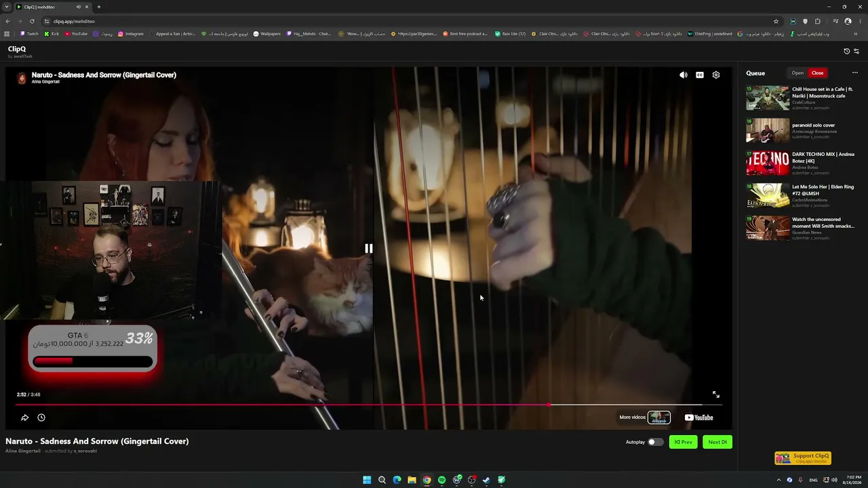Screen dimensions: 868x488
Task: Open the Will Smith Guardian News thumbnail
Action: click(768, 228)
